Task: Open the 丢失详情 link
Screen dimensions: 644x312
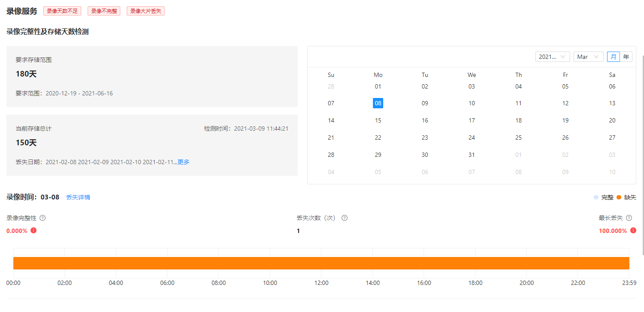Action: pyautogui.click(x=78, y=197)
